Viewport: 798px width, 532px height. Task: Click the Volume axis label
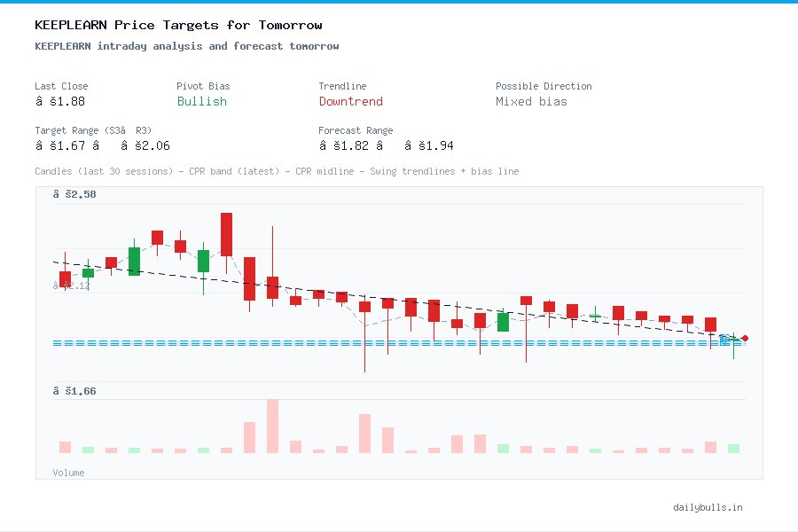68,473
